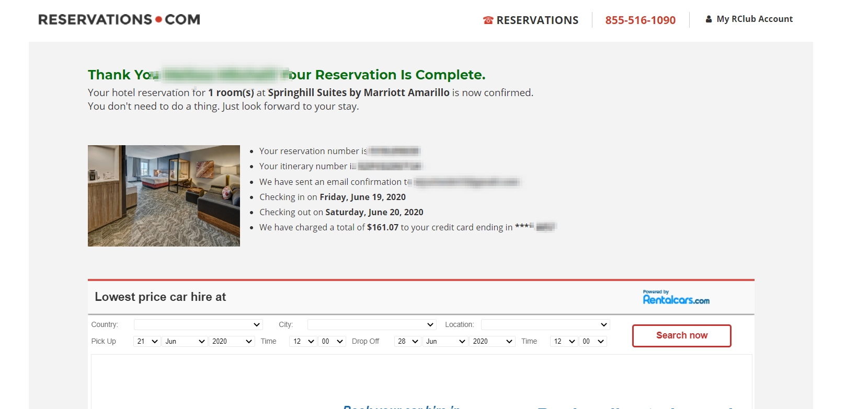The width and height of the screenshot is (868, 409).
Task: Select the RESERVATIONS header menu item
Action: (538, 20)
